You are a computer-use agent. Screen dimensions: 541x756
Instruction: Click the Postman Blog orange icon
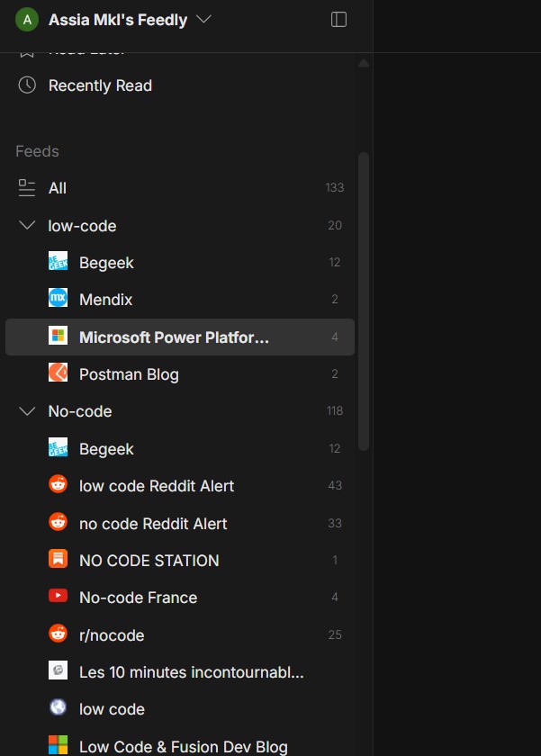click(x=58, y=373)
